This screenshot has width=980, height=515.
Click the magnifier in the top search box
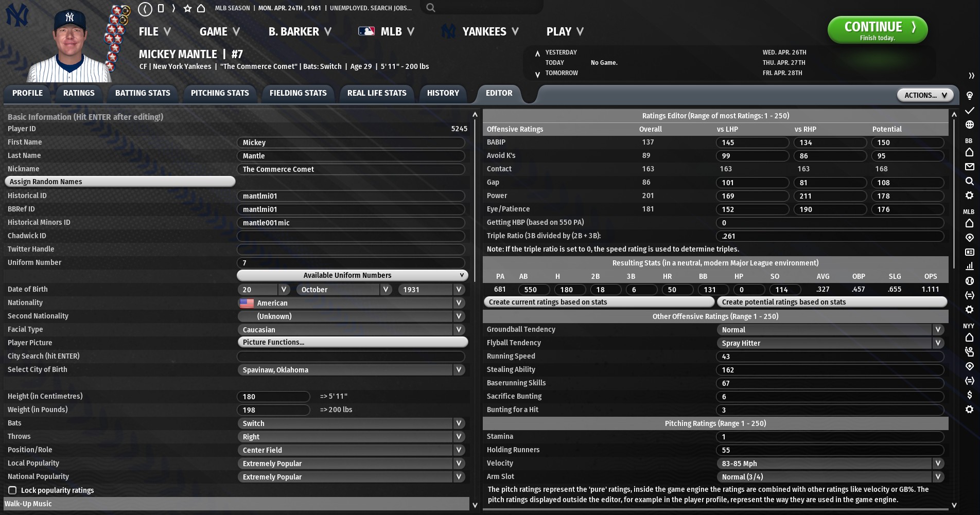click(431, 8)
